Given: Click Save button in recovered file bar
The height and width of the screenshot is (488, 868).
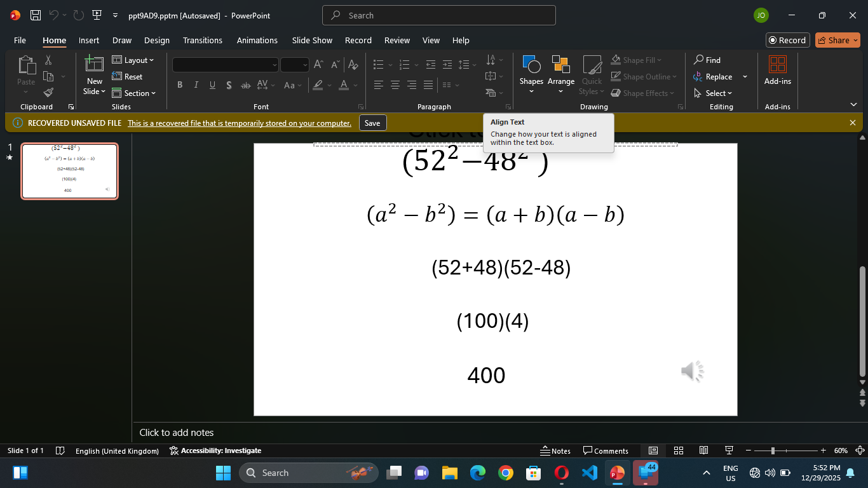Looking at the screenshot, I should pyautogui.click(x=372, y=123).
